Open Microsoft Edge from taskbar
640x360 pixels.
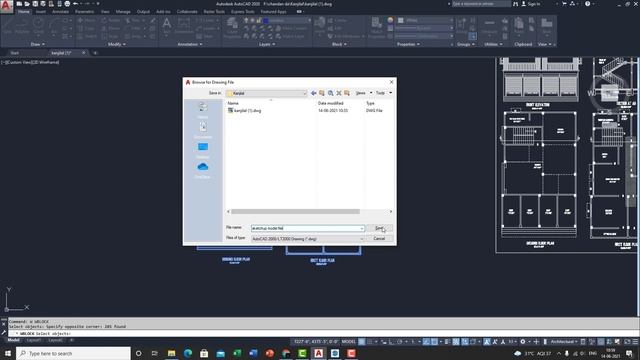(x=188, y=353)
